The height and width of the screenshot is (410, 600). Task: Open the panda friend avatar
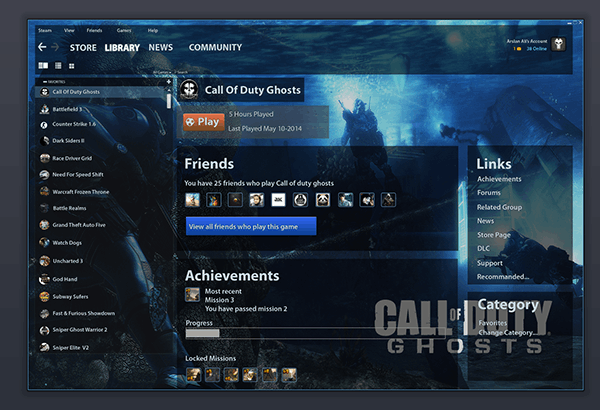tap(323, 199)
